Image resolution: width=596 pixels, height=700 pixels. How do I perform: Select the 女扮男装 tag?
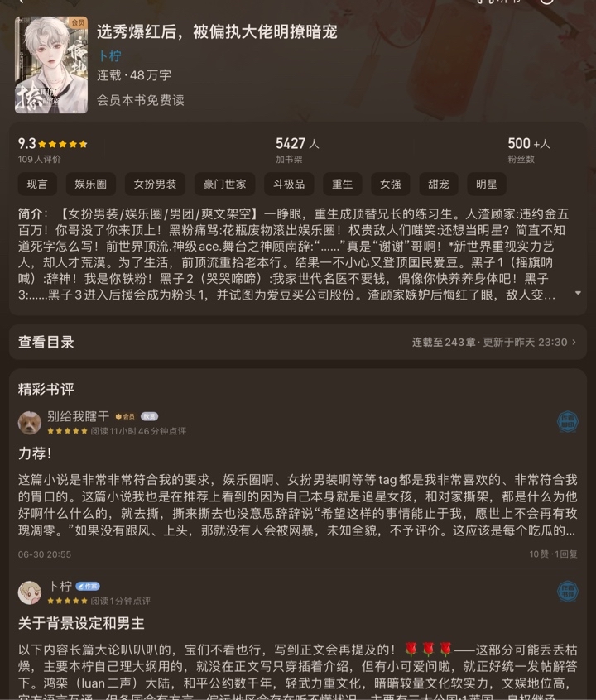[155, 184]
